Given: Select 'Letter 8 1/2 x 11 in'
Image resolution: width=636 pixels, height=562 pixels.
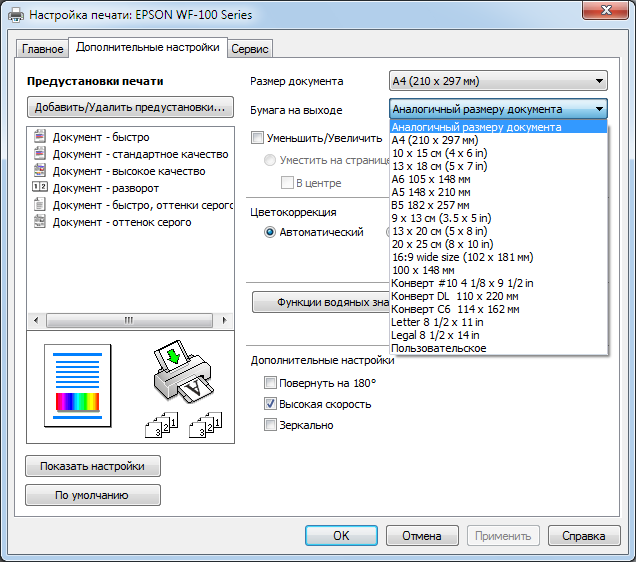Looking at the screenshot, I should tap(498, 322).
